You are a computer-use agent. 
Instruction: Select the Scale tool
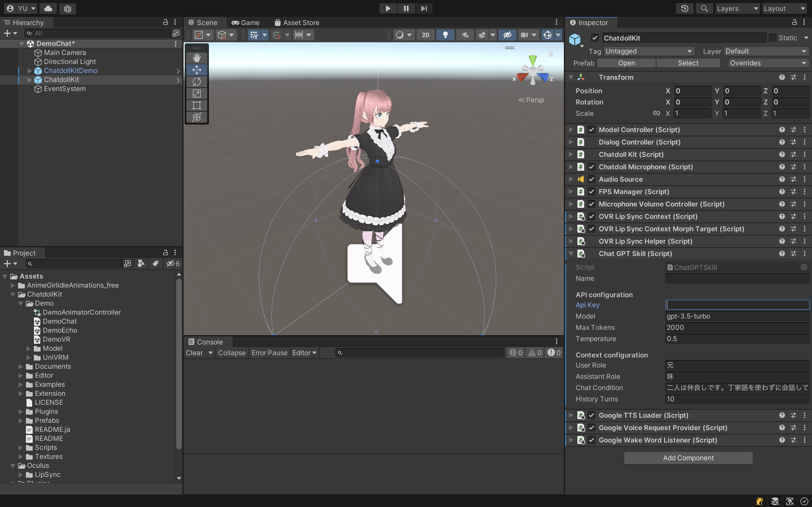click(x=197, y=94)
